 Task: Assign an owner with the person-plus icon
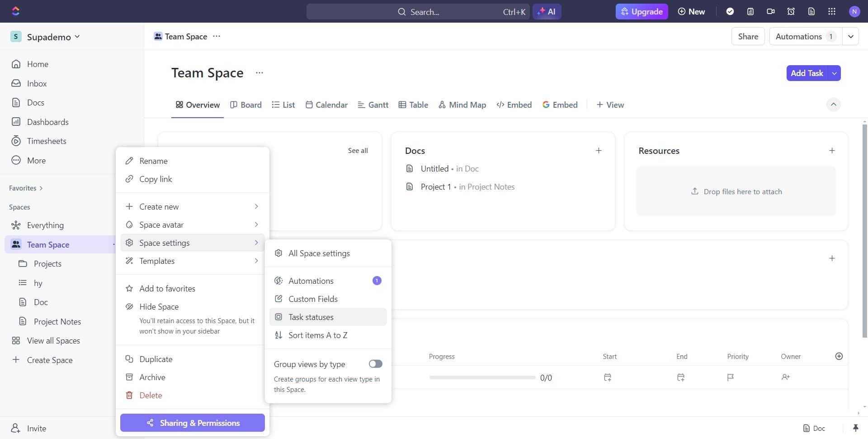[x=786, y=377]
